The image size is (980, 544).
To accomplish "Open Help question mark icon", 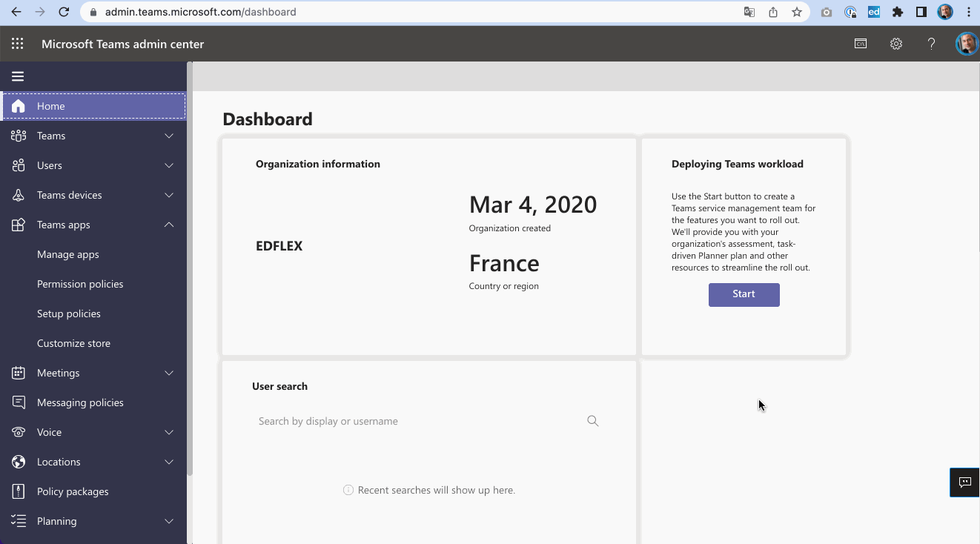I will [x=932, y=44].
